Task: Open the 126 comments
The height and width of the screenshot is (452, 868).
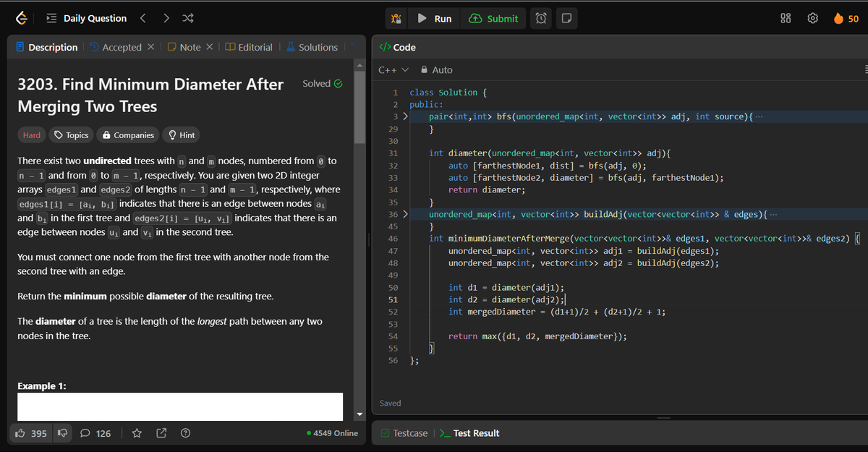Action: click(95, 433)
